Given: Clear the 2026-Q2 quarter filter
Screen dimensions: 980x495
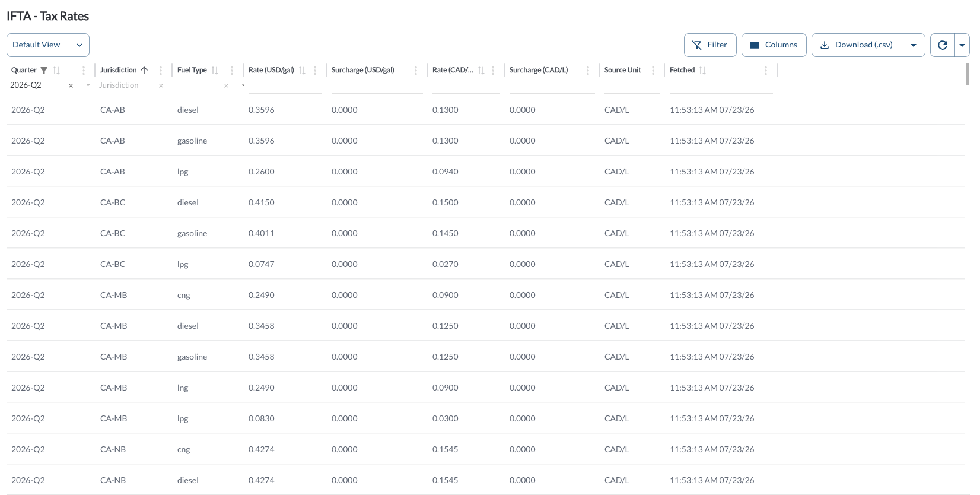Looking at the screenshot, I should pos(71,85).
